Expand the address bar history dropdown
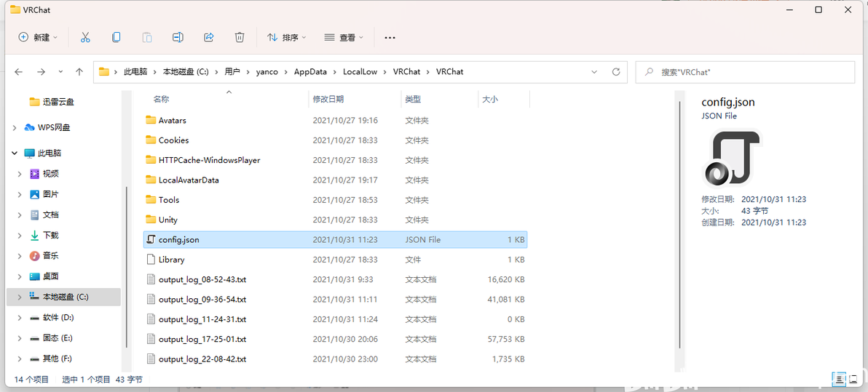868x392 pixels. click(x=594, y=72)
